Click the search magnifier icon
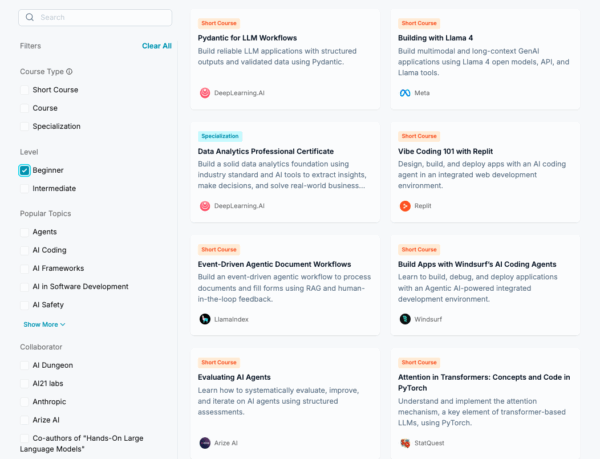This screenshot has height=459, width=600. click(29, 17)
